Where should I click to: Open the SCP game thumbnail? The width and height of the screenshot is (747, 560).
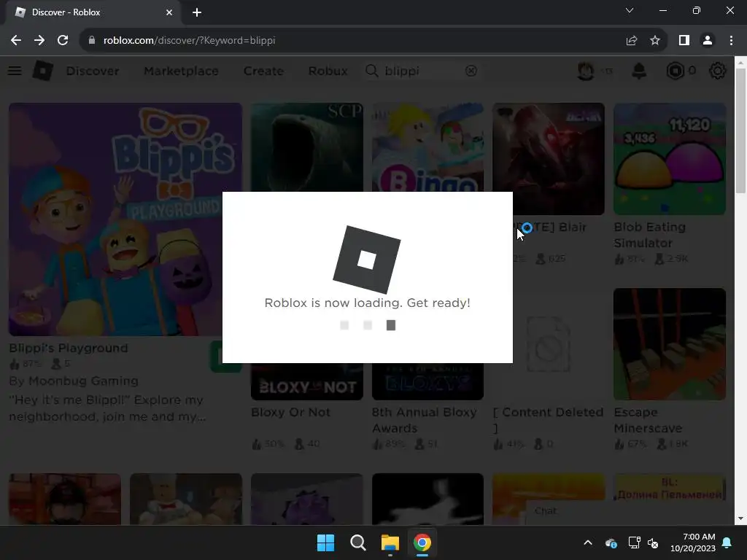tap(307, 147)
